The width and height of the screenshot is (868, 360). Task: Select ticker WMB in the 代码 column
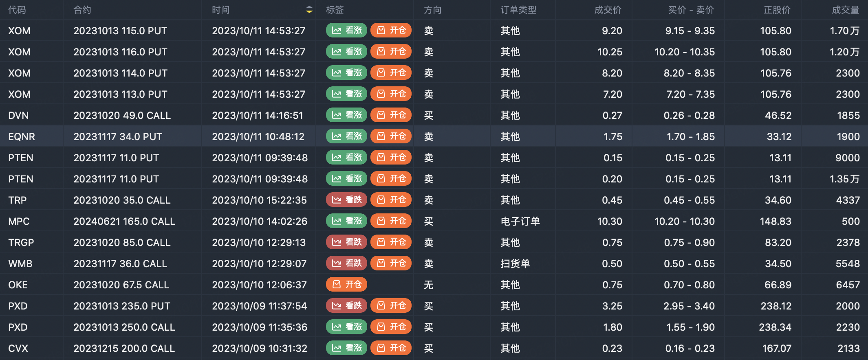[x=20, y=263]
